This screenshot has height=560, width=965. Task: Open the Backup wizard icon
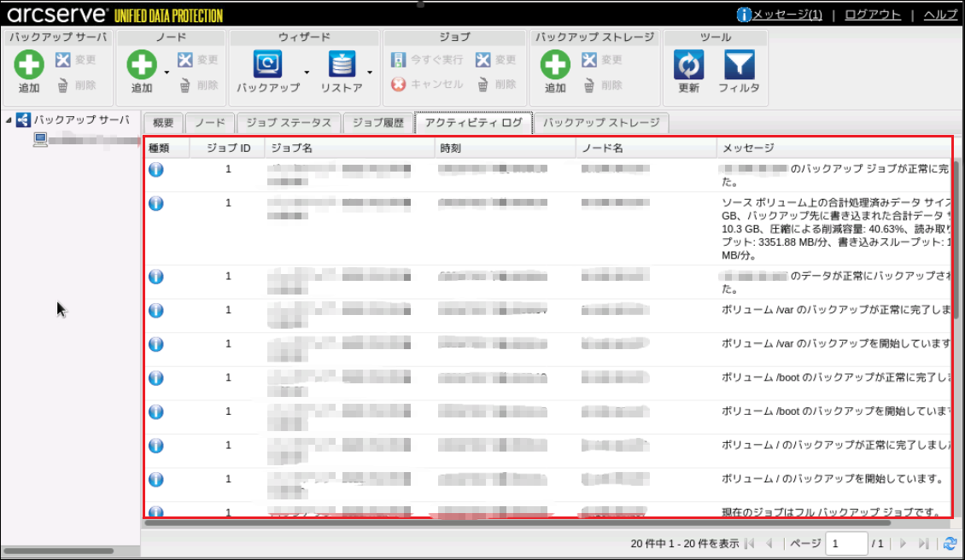coord(267,65)
